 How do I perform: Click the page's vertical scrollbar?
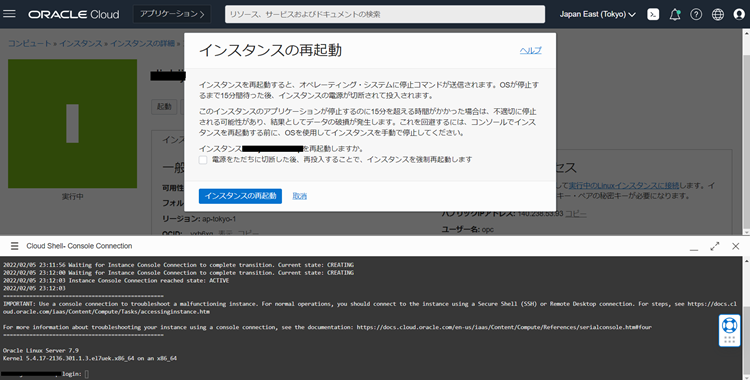(746, 132)
